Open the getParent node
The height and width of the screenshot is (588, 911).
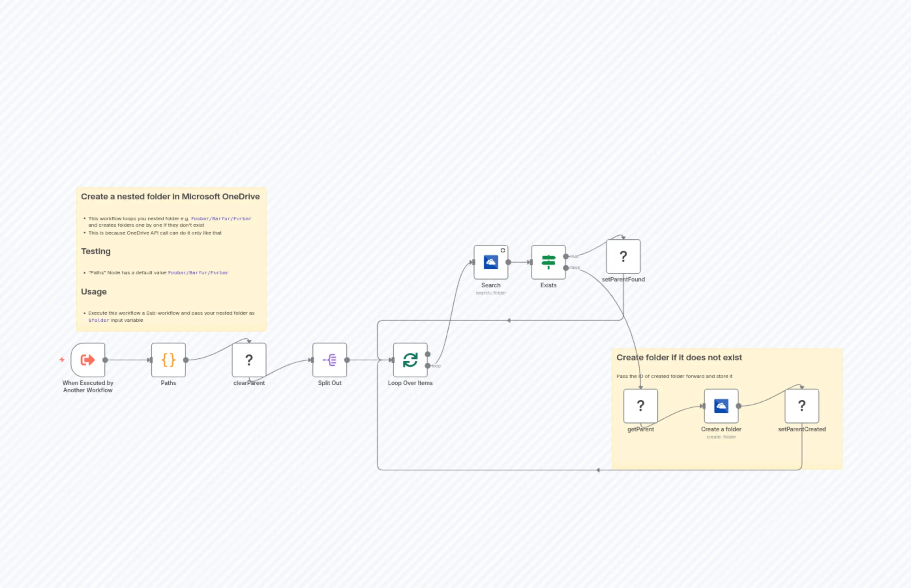[640, 406]
